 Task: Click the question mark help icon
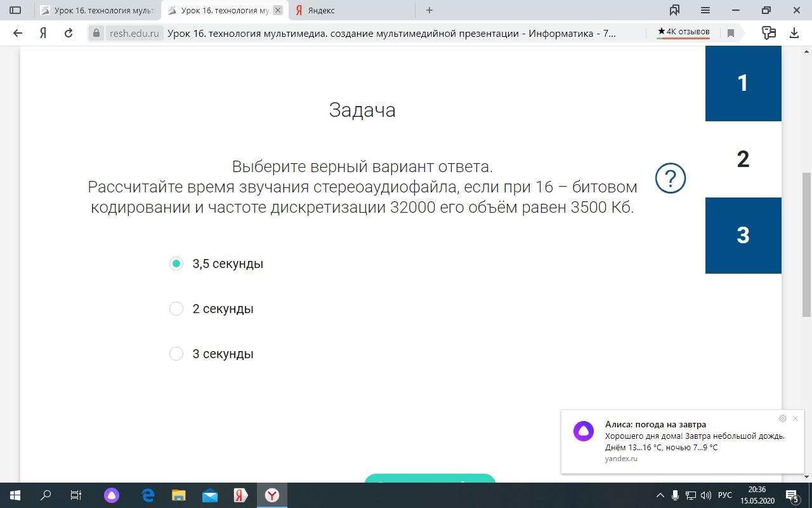pyautogui.click(x=670, y=178)
